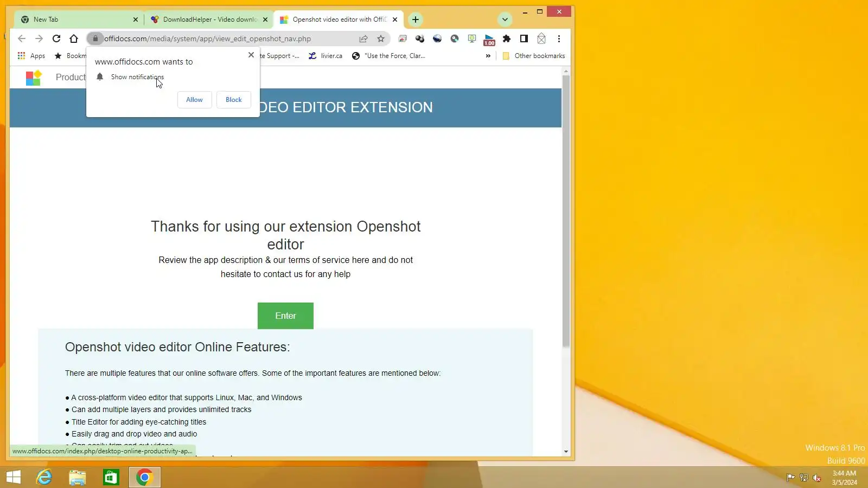Open the Other bookmarks folder
Viewport: 868px width, 488px height.
[534, 56]
